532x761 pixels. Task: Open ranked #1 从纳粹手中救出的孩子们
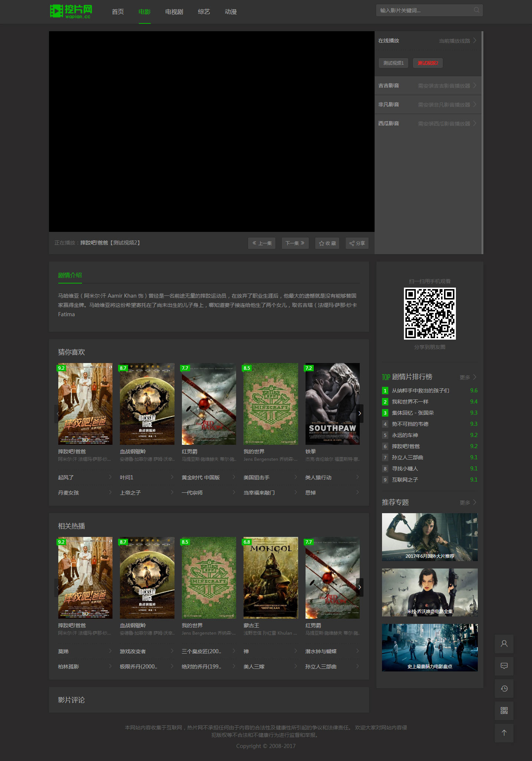click(x=420, y=391)
